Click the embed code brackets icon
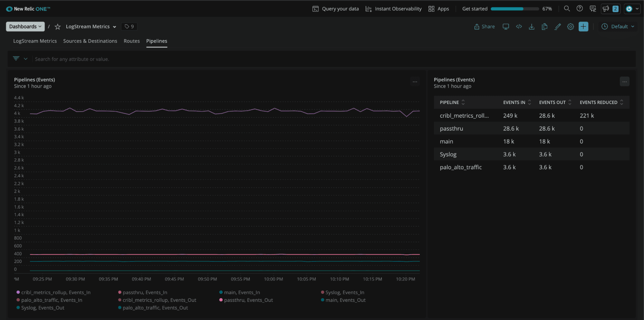This screenshot has height=320, width=644. 519,27
